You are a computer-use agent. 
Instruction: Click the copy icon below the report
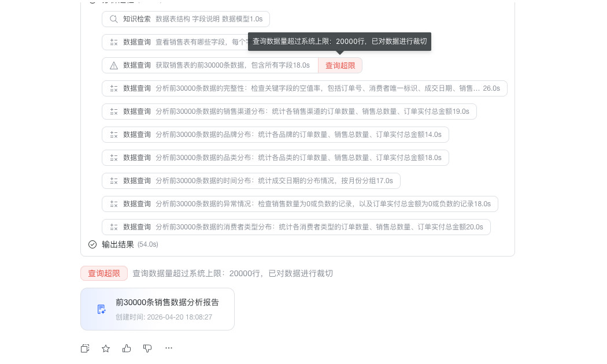85,348
